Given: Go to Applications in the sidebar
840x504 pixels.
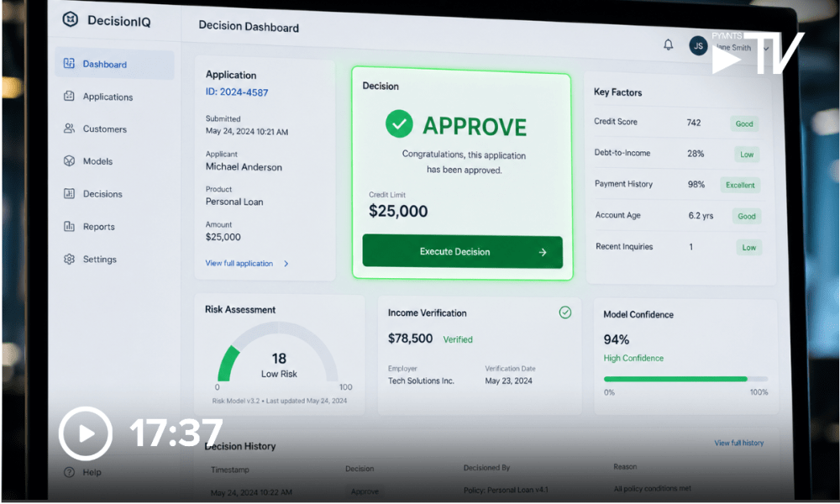Looking at the screenshot, I should coord(108,97).
